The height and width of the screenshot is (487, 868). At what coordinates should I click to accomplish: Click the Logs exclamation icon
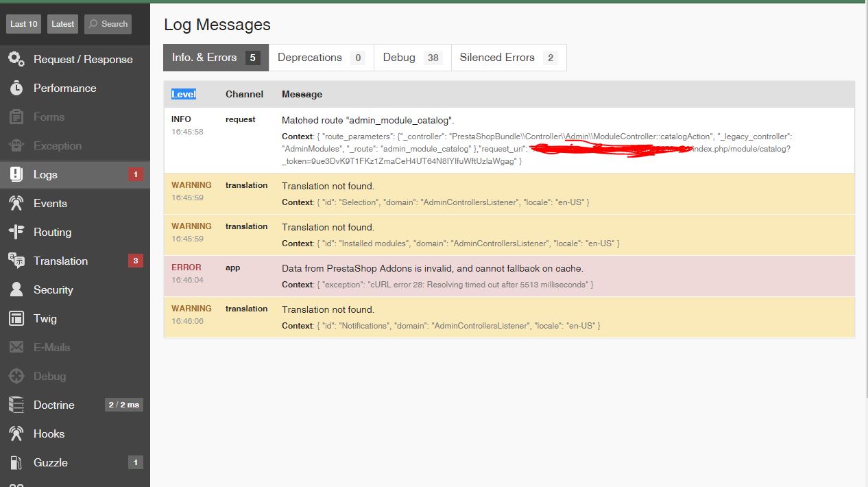(x=16, y=174)
